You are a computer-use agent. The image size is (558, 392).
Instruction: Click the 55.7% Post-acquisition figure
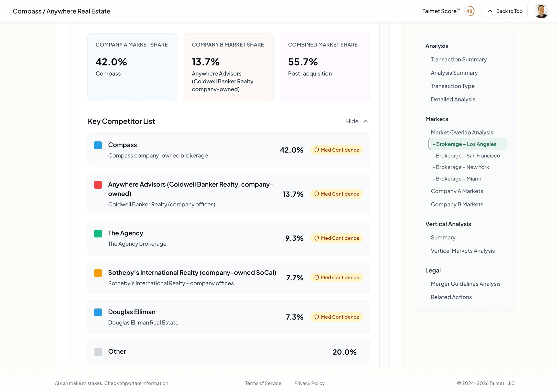303,62
